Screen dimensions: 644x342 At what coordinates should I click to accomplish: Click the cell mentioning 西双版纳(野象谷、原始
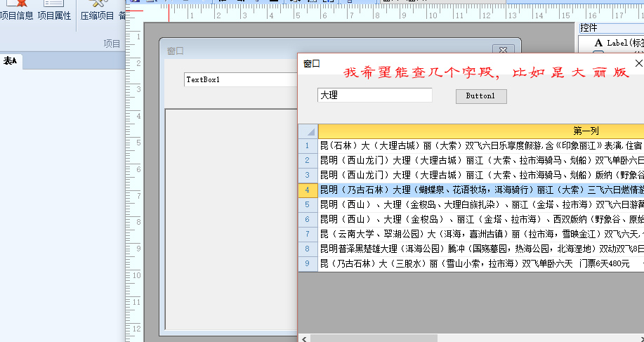pos(481,219)
